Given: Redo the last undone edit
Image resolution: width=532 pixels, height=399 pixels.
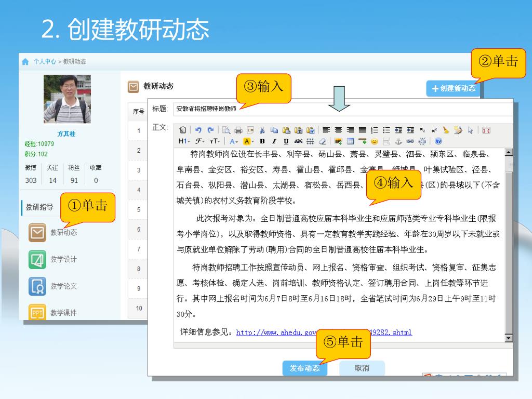Looking at the screenshot, I should 211,130.
